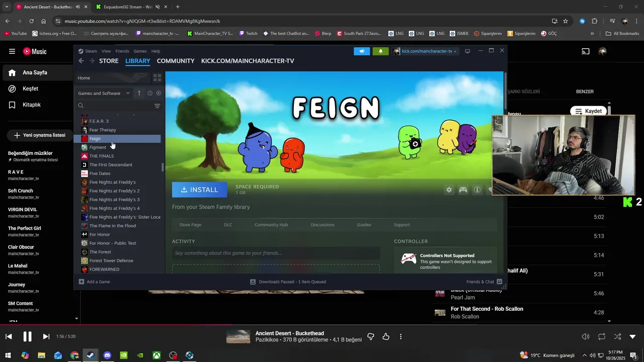The height and width of the screenshot is (362, 644).
Task: Switch to the COMMUNITY tab
Action: pos(176,61)
